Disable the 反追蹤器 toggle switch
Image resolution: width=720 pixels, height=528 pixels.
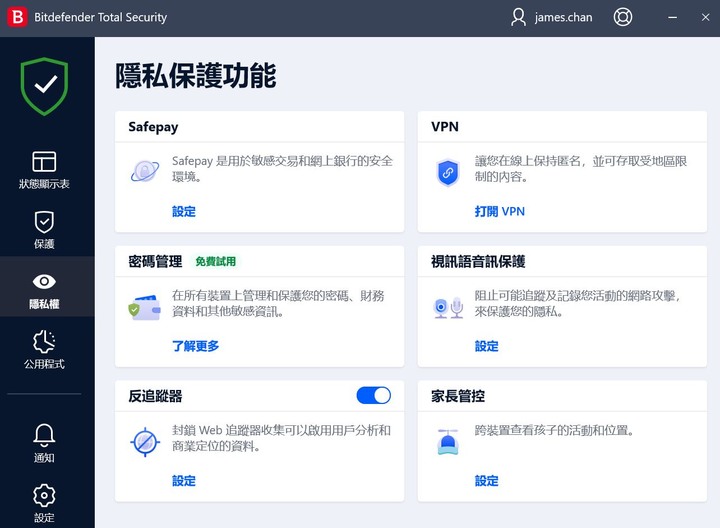click(374, 395)
